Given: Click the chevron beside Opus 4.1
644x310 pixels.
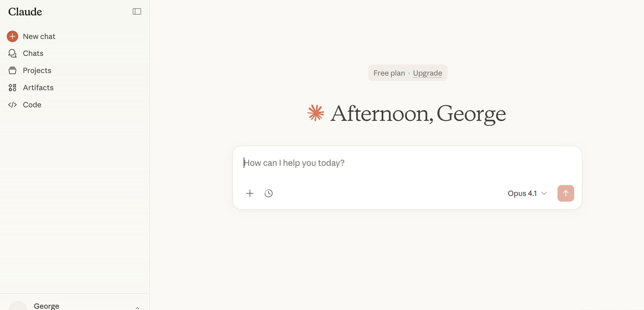Looking at the screenshot, I should (x=544, y=193).
